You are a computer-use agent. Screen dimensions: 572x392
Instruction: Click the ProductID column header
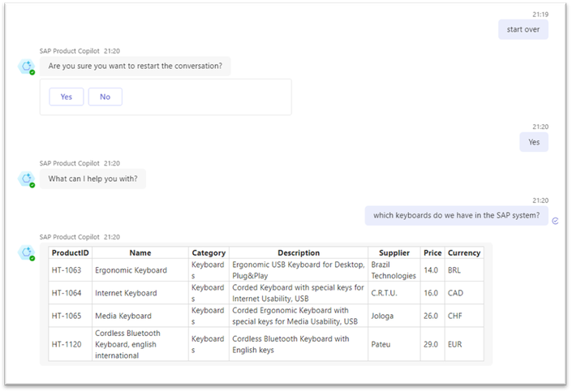70,252
